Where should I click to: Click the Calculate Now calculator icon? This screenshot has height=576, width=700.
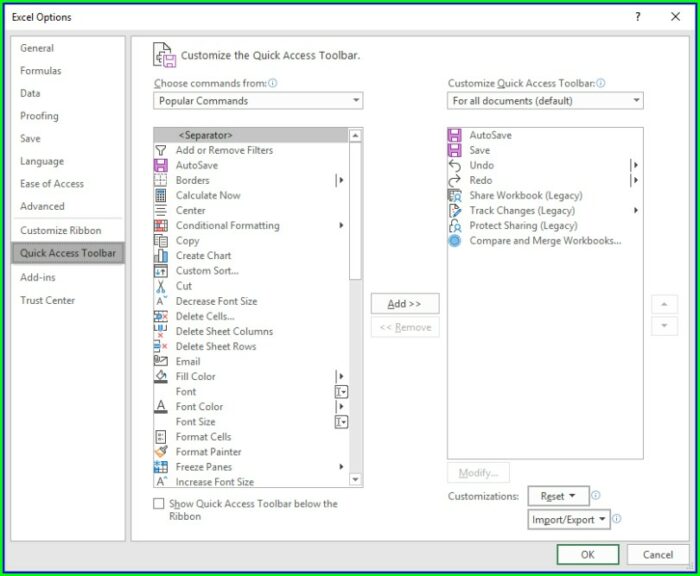coord(160,196)
